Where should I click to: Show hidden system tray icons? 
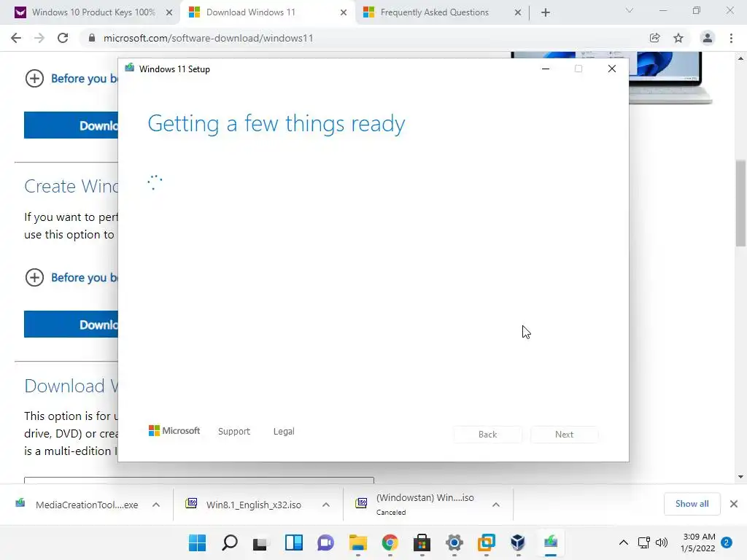pos(623,542)
